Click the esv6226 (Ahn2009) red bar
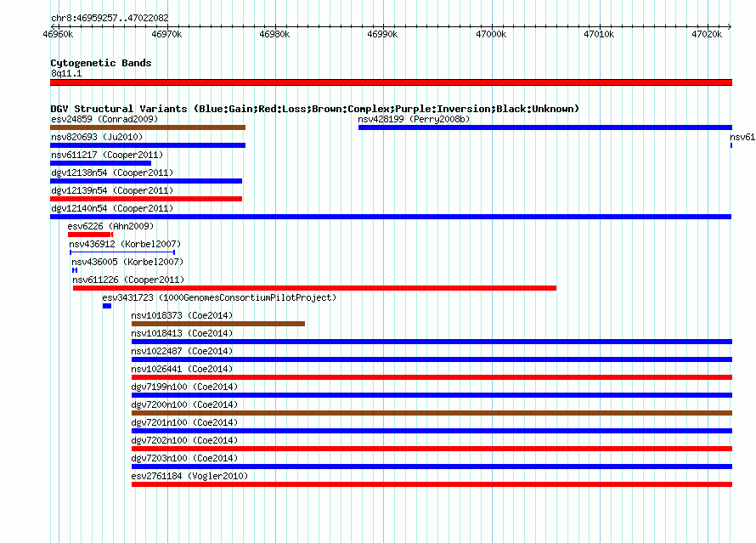 (x=91, y=235)
